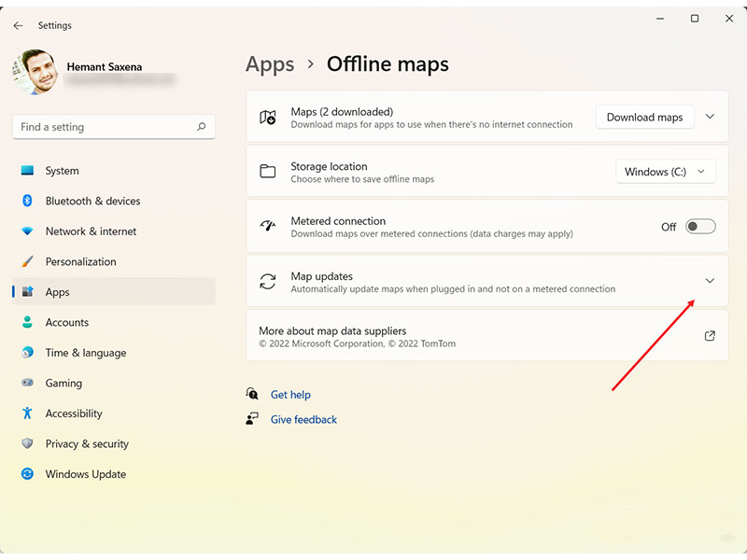Maximize the Settings window

695,19
